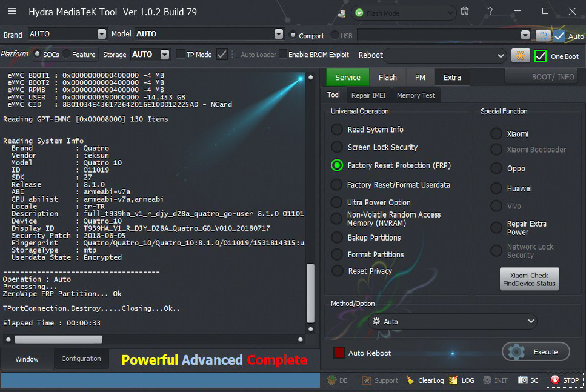Select the USB radio button
The width and height of the screenshot is (586, 392).
(x=335, y=35)
